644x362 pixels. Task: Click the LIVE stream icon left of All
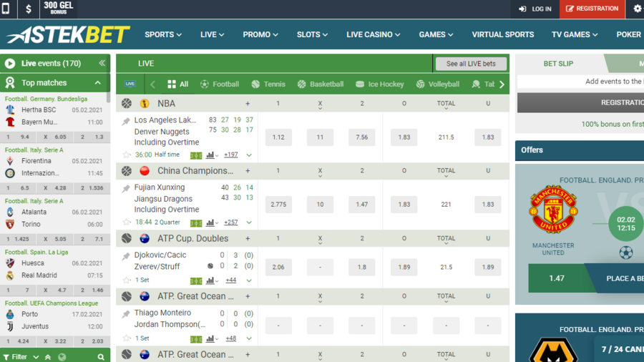(x=130, y=84)
